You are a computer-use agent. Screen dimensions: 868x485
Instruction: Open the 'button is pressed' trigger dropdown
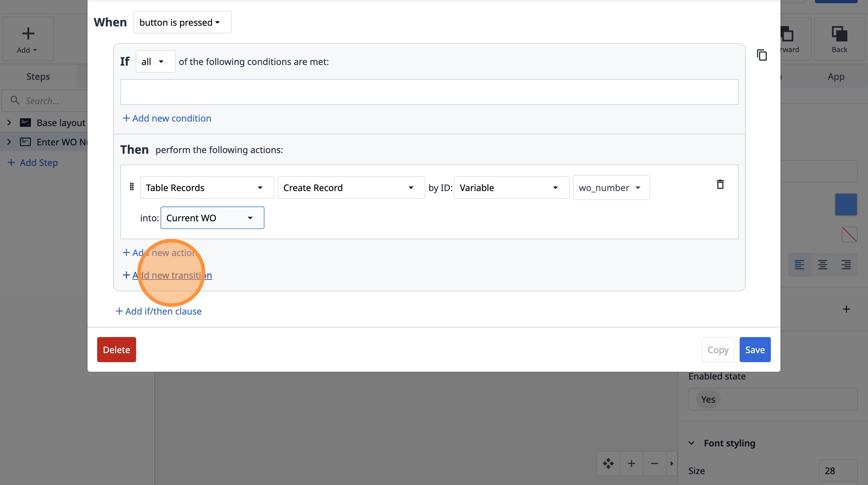[182, 23]
